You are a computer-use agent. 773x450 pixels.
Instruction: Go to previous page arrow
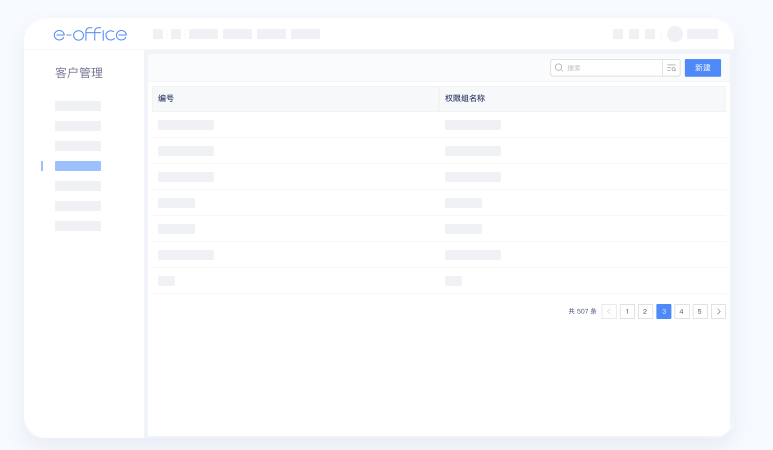click(x=609, y=311)
